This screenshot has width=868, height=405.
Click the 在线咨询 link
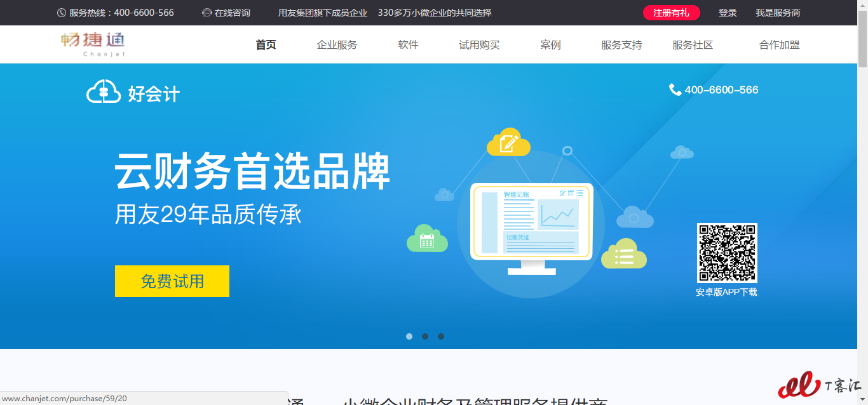(232, 13)
